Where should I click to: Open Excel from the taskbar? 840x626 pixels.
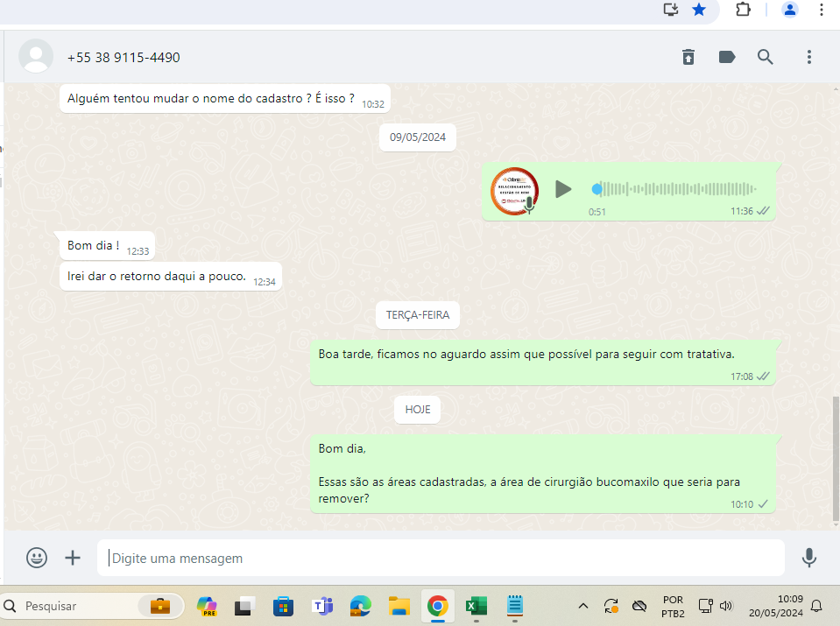pyautogui.click(x=476, y=606)
